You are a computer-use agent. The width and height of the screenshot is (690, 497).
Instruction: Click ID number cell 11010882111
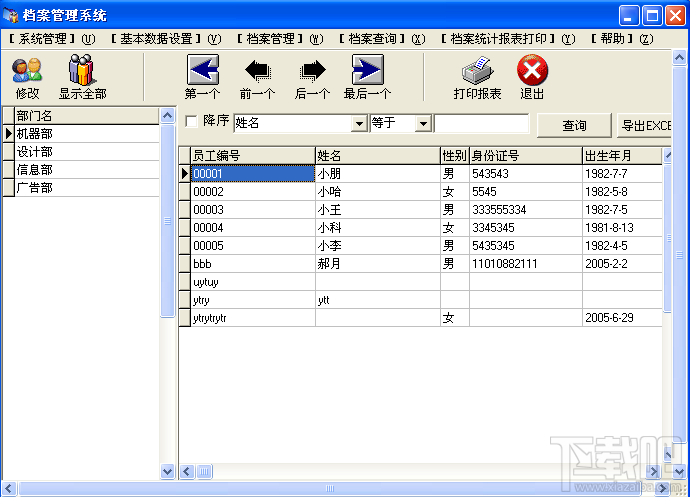click(x=526, y=264)
